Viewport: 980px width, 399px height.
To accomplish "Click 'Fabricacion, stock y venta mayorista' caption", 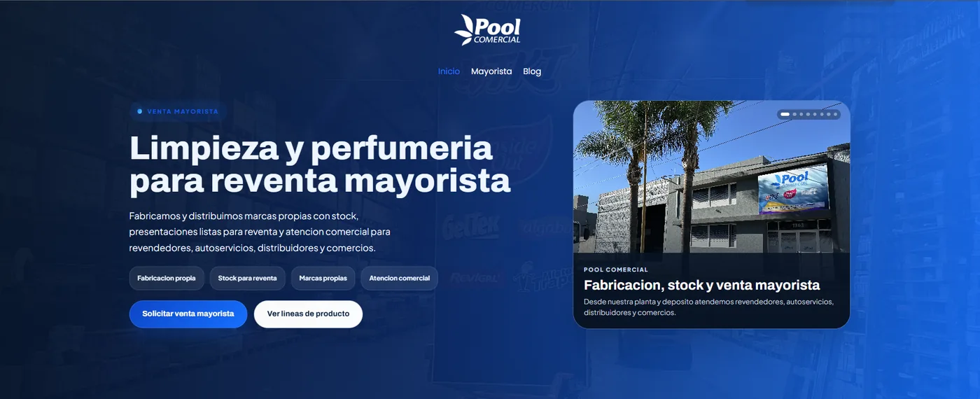I will 701,285.
